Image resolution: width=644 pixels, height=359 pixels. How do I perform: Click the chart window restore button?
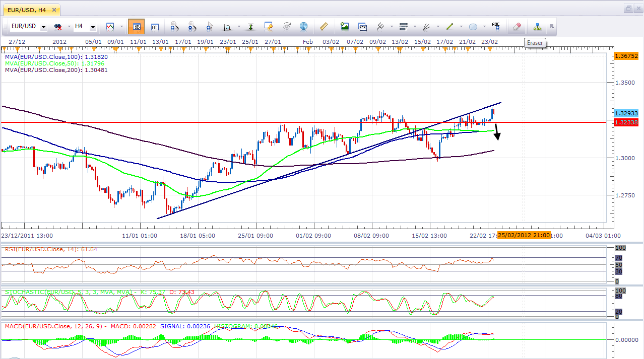(628, 8)
